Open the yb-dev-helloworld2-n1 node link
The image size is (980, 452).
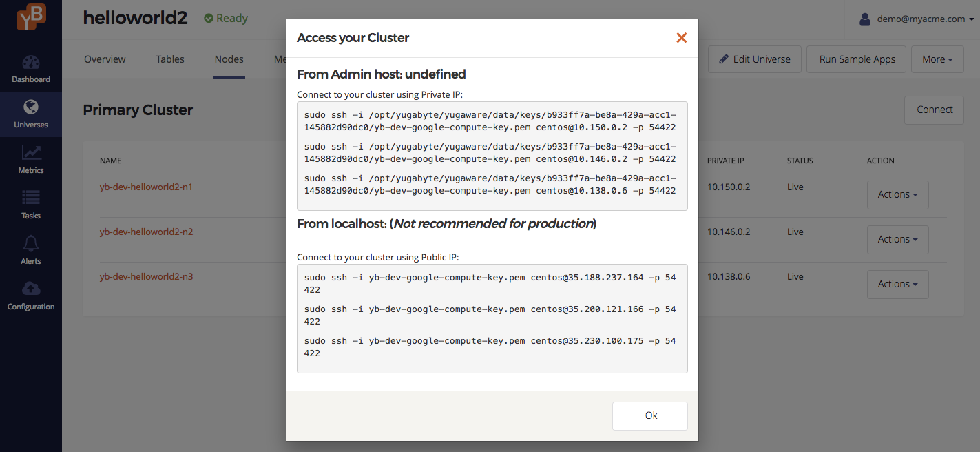point(146,187)
